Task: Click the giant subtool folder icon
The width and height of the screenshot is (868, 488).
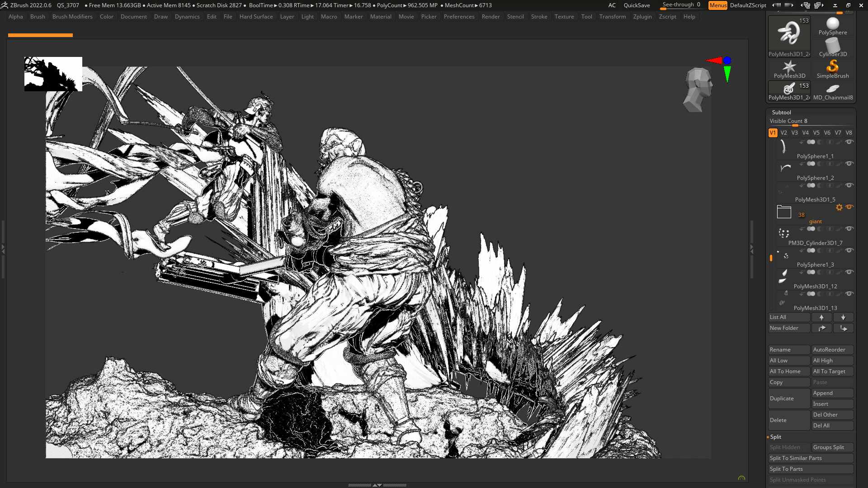Action: 784,212
